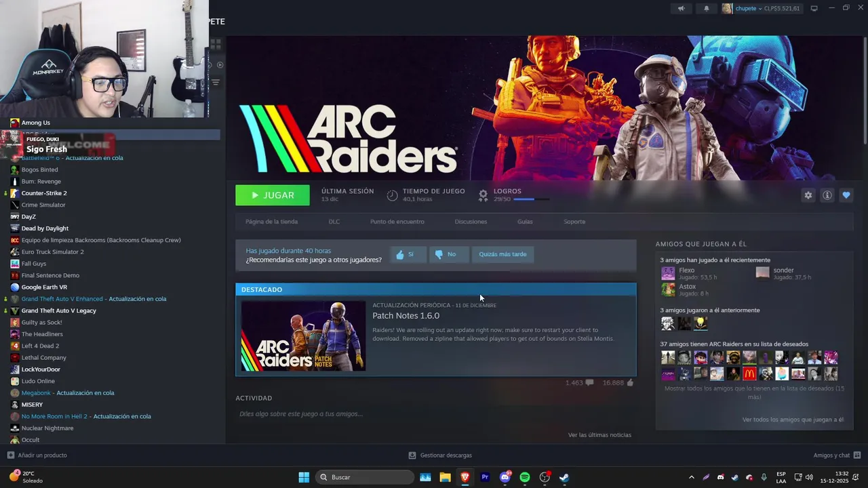Screen dimensions: 868x488
Task: Click the 16.888 thumbs-up icon
Action: [630, 383]
